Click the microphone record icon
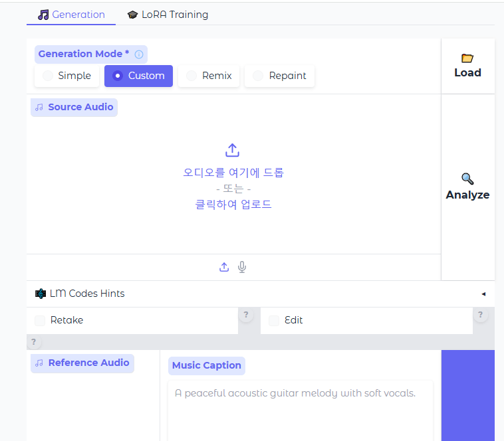This screenshot has width=504, height=441. point(242,267)
